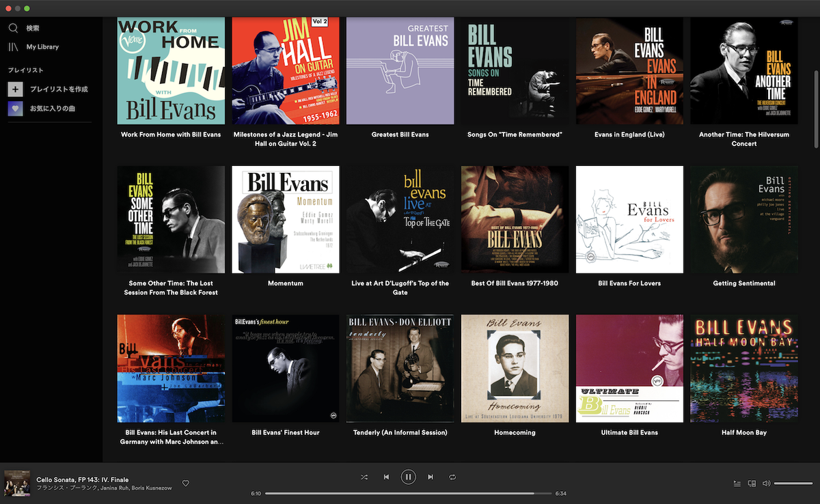Like current track with heart icon

[186, 483]
